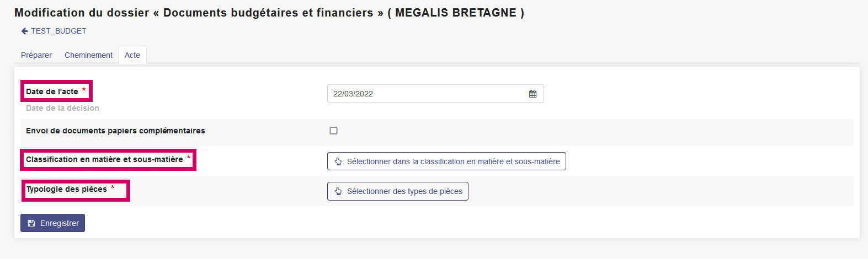This screenshot has width=868, height=259.
Task: Click the hand pointer icon for classification selection
Action: pyautogui.click(x=338, y=161)
